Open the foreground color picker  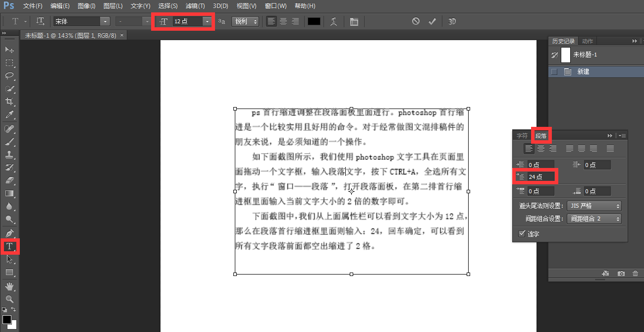point(7,320)
